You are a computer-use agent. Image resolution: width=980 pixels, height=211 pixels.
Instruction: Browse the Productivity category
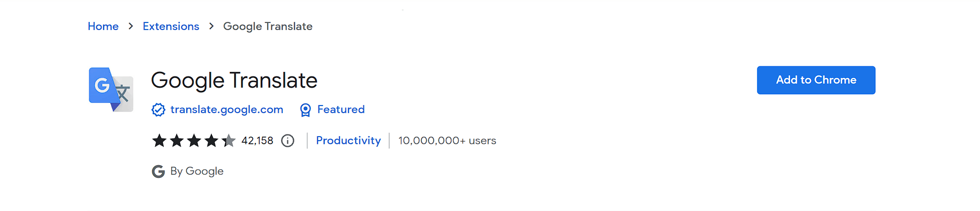(349, 141)
